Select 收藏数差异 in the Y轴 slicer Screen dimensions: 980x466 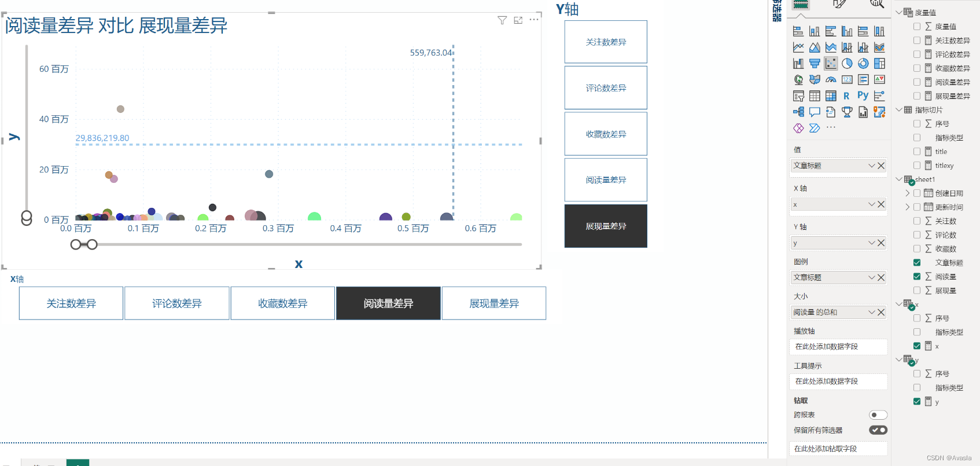[606, 134]
